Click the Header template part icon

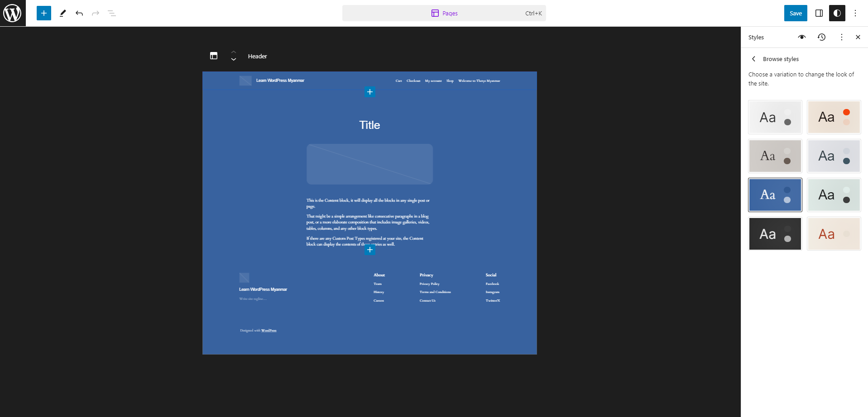coord(214,56)
